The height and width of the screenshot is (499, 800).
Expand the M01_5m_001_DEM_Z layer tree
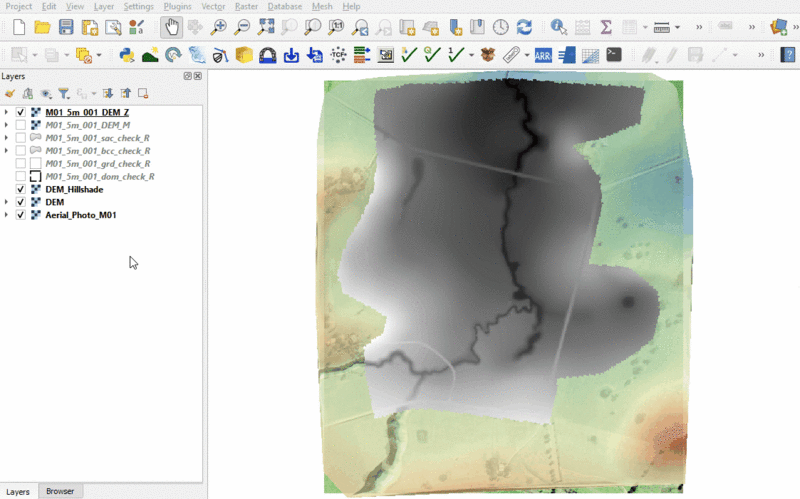pyautogui.click(x=6, y=112)
